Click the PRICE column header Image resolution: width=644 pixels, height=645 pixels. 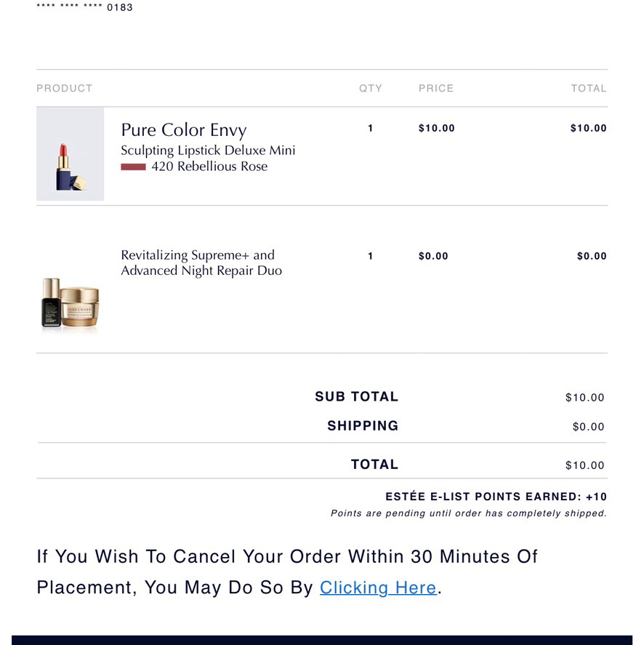tap(436, 89)
